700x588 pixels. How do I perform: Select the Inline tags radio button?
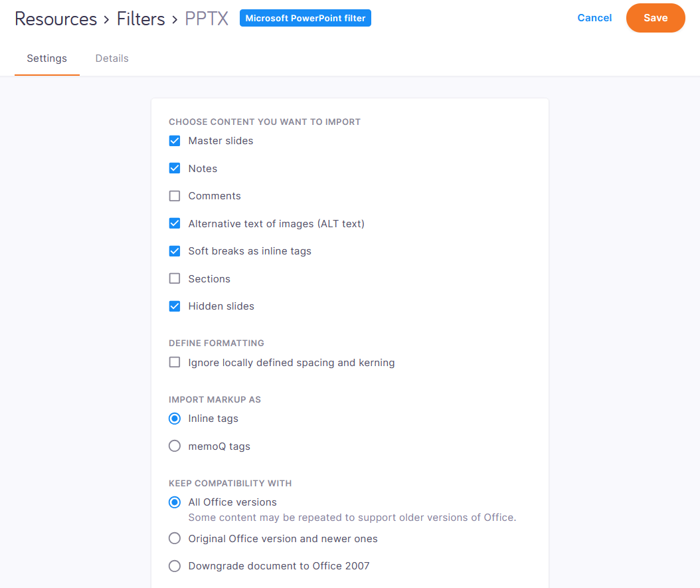coord(175,419)
